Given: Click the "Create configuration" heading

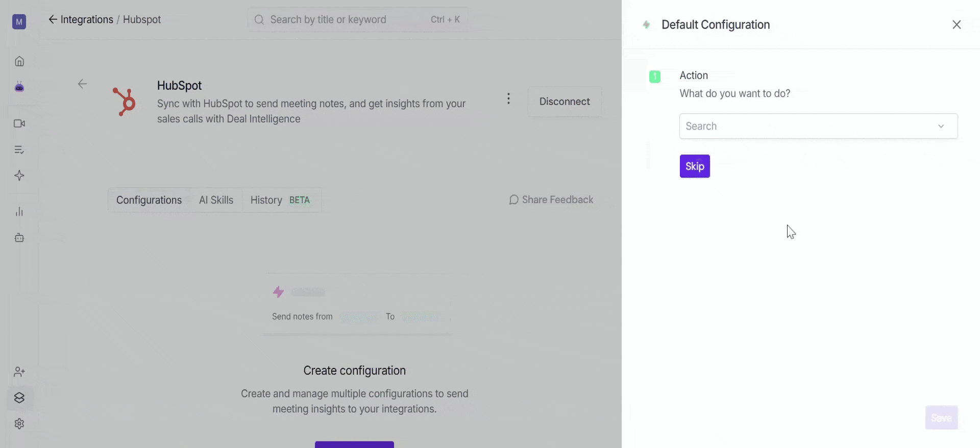Looking at the screenshot, I should [355, 370].
